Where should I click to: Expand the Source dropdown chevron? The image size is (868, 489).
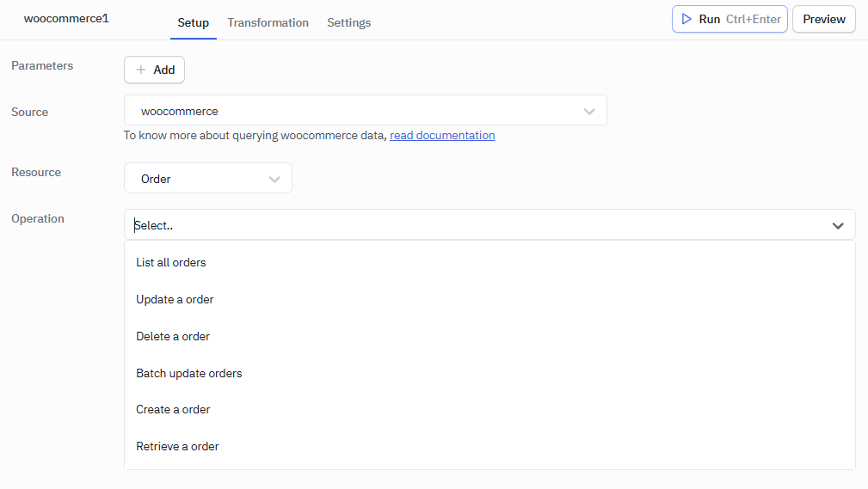(589, 111)
